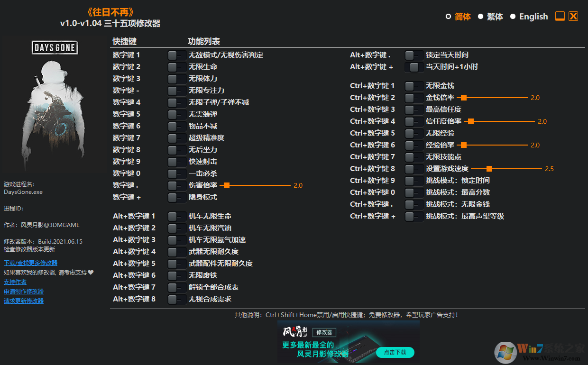Screen dimensions: 588x365
Task: Toggle 无限金钱 switch
Action: pos(414,86)
